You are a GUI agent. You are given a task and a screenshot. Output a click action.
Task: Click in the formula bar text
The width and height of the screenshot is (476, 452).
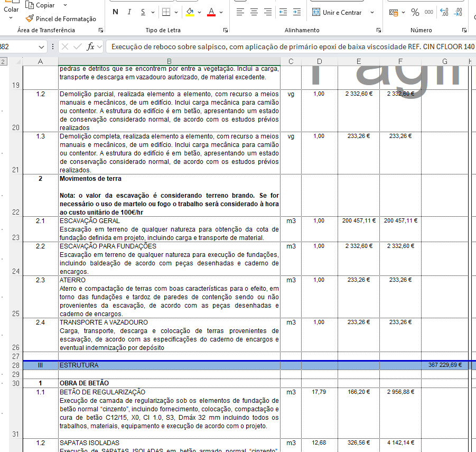point(293,47)
